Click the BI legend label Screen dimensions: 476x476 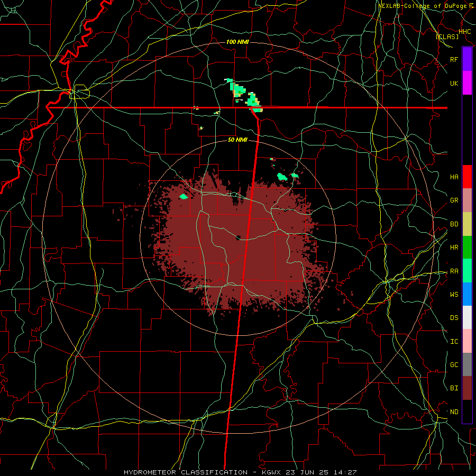pos(454,388)
